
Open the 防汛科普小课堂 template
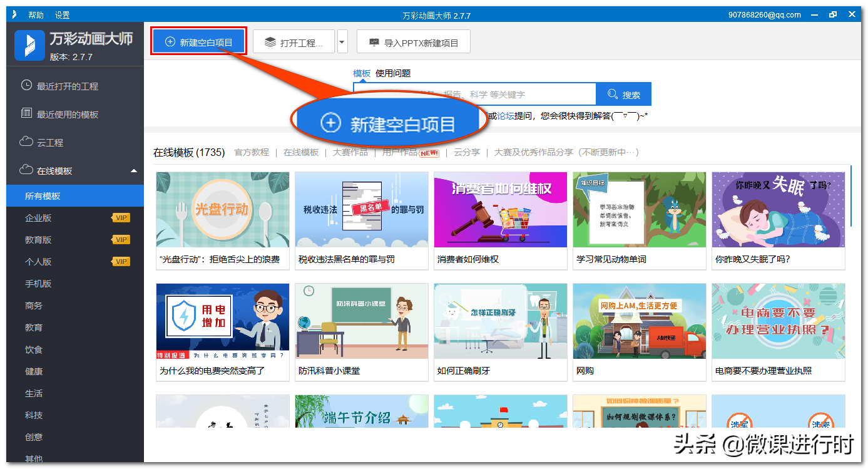[362, 332]
